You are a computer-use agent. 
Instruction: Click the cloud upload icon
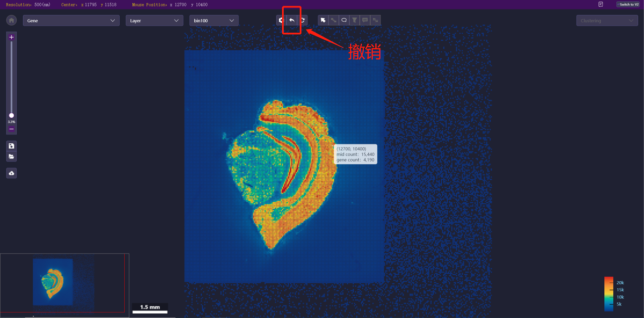(12, 173)
